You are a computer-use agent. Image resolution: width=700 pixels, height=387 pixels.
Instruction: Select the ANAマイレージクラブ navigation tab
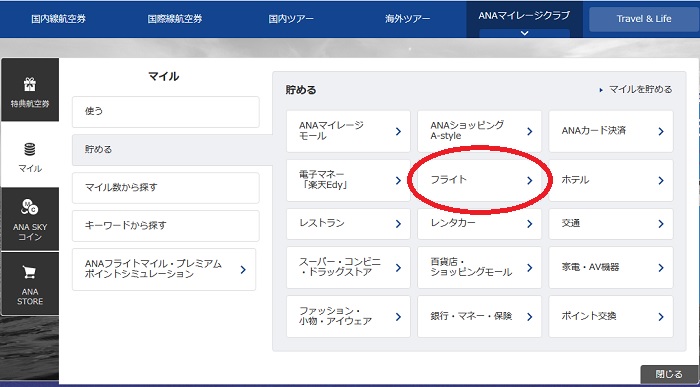(525, 19)
